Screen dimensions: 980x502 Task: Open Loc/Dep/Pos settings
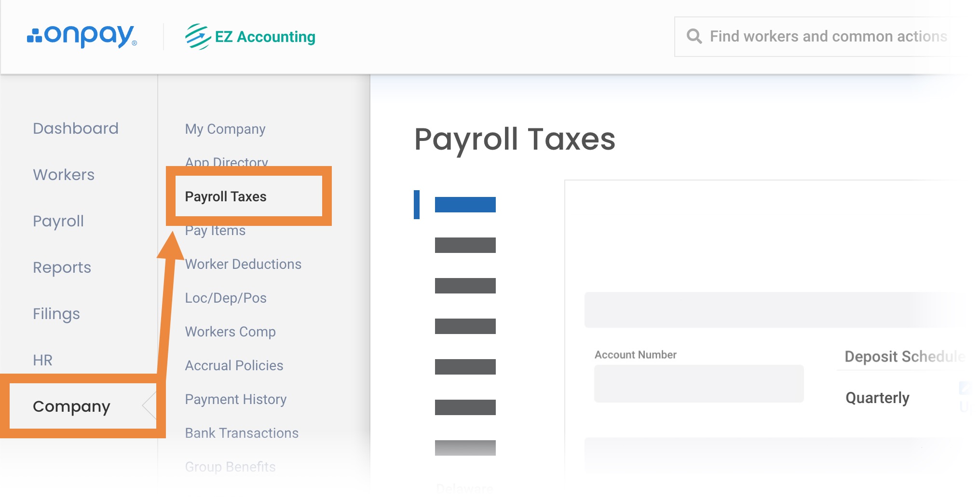point(226,298)
